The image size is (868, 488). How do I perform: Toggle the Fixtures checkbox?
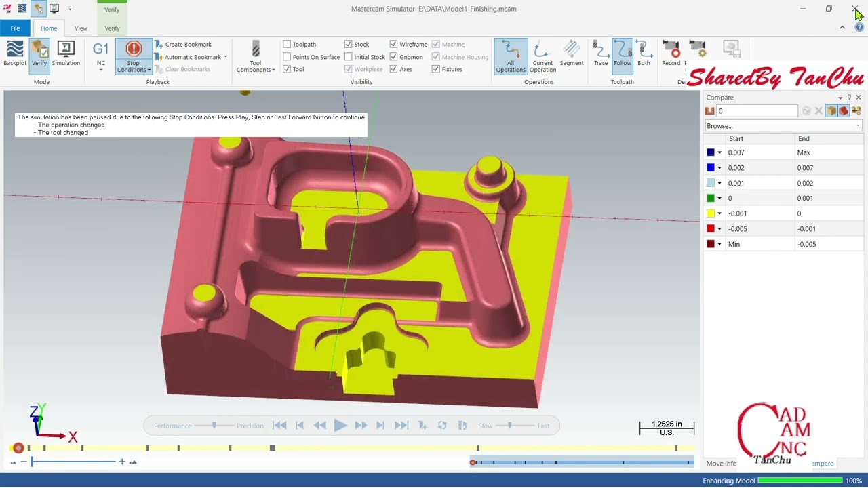coord(436,69)
